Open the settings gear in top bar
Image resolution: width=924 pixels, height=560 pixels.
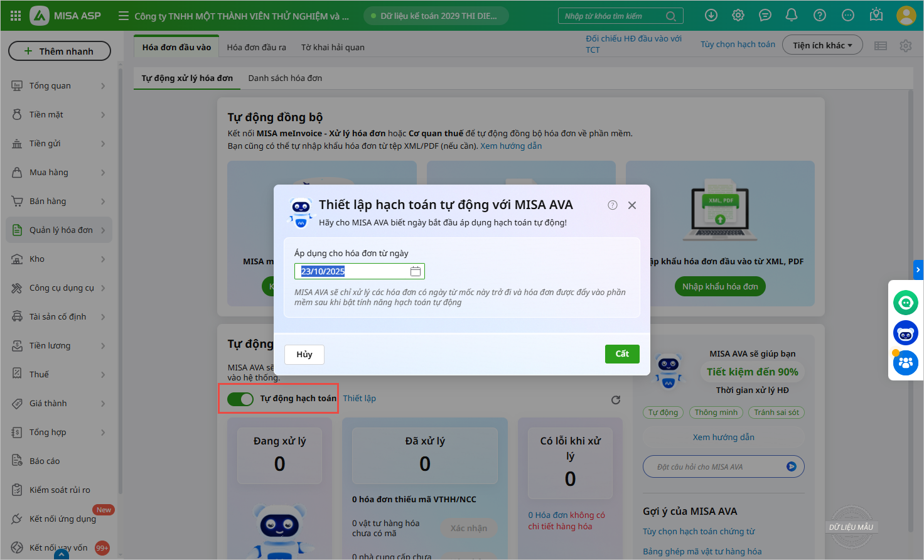point(738,15)
